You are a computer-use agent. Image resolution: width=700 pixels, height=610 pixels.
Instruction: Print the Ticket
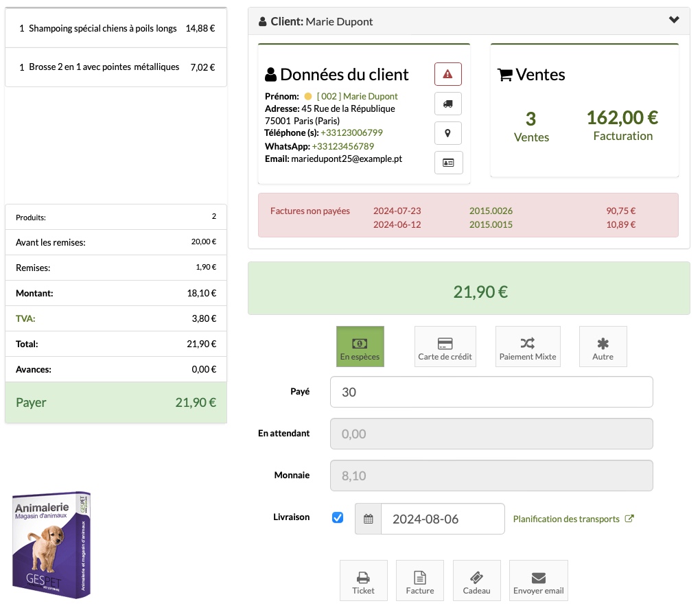pos(364,580)
